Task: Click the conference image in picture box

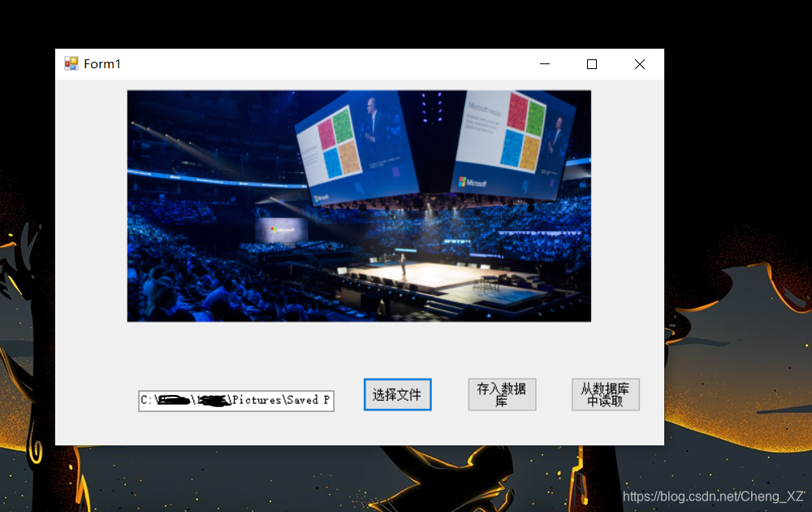Action: pyautogui.click(x=359, y=206)
